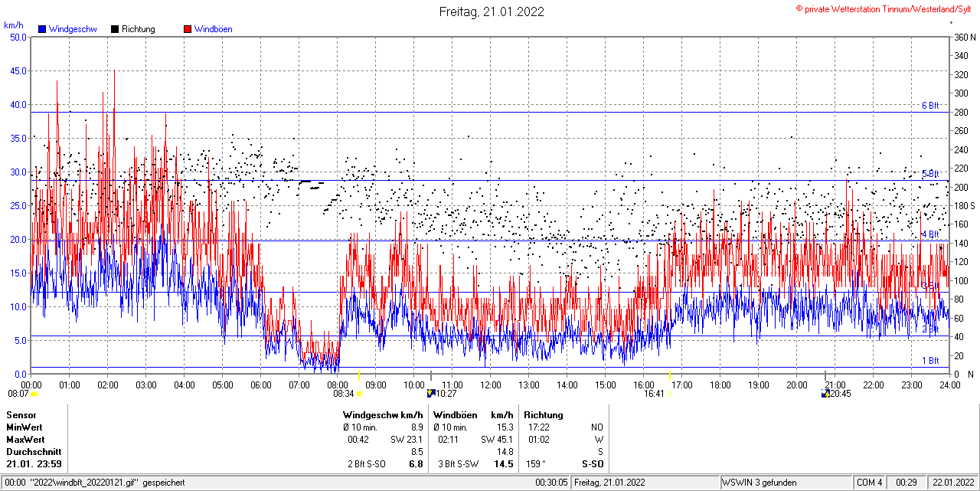Click the bold 'S-SO' direction value

[x=593, y=464]
